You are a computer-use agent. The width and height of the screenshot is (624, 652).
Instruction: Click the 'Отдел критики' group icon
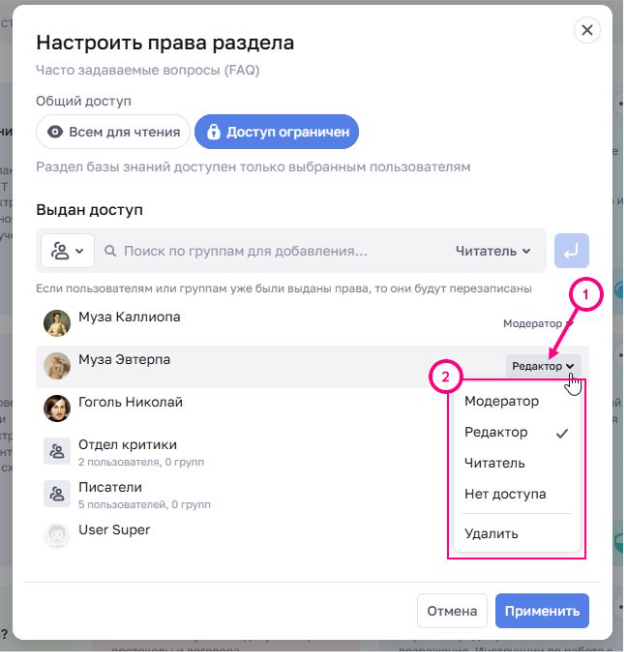click(57, 451)
